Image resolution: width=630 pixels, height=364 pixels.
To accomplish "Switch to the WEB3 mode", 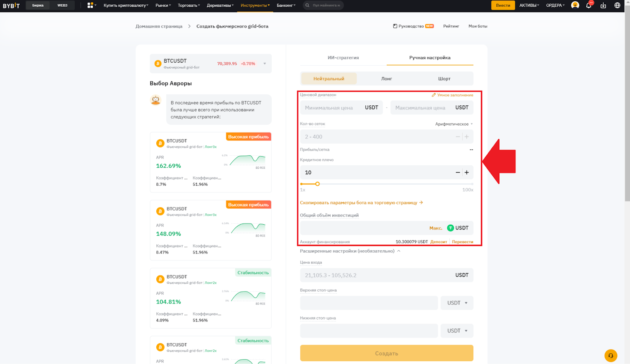I will (x=62, y=5).
